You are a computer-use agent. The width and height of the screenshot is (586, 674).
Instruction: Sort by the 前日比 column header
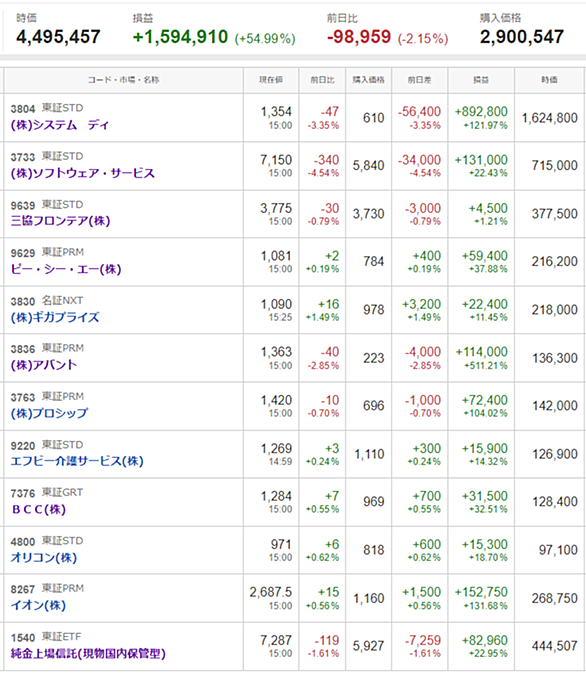[x=322, y=80]
